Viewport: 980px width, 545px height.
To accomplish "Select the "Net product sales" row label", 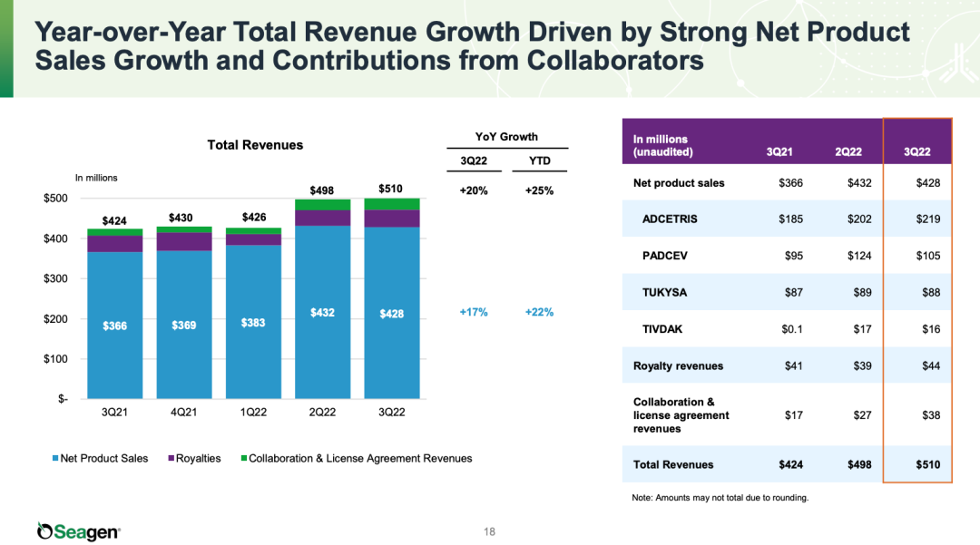I will (679, 183).
